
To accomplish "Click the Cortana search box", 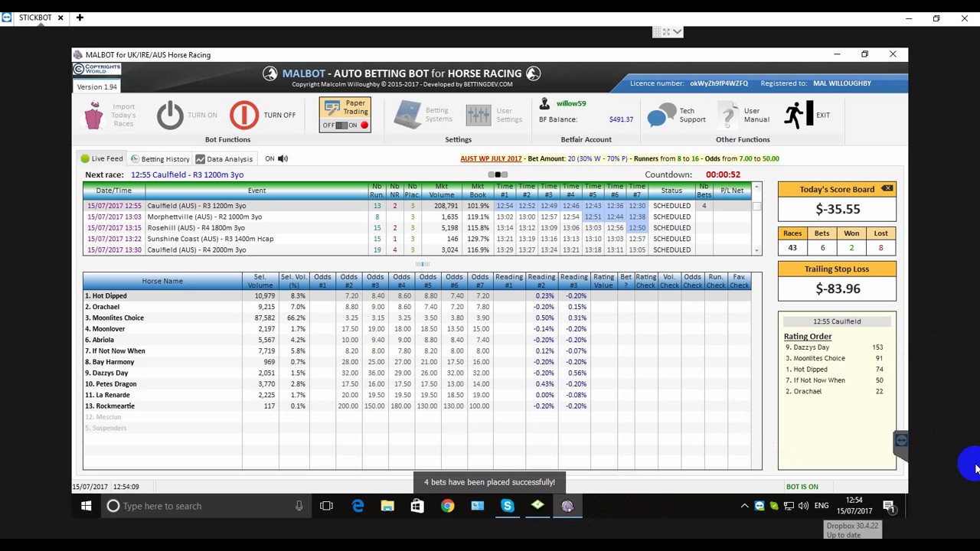I will (205, 506).
